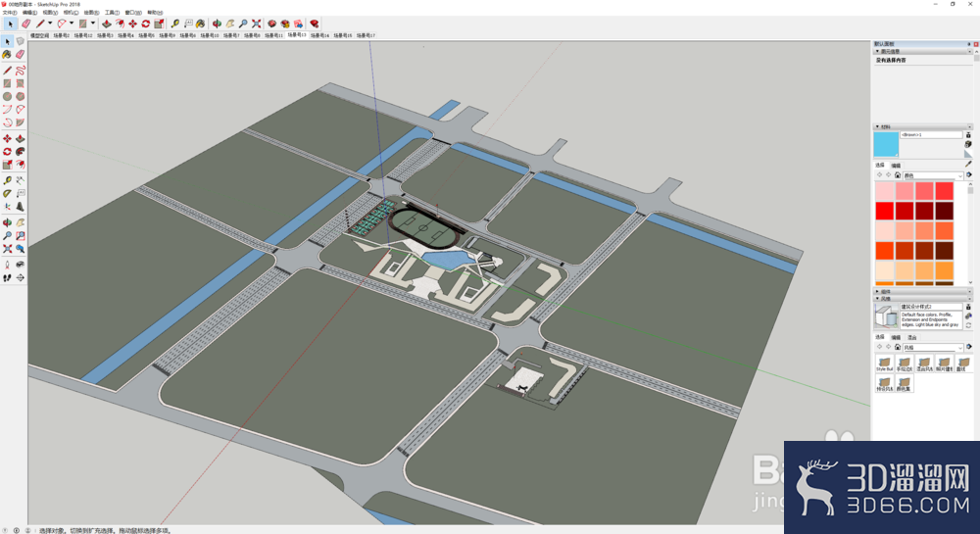Click the material swatches list scrollbar

pos(970,232)
